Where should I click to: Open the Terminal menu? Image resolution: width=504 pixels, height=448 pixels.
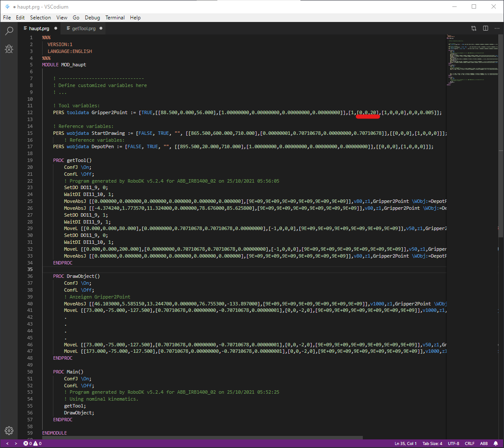point(115,18)
